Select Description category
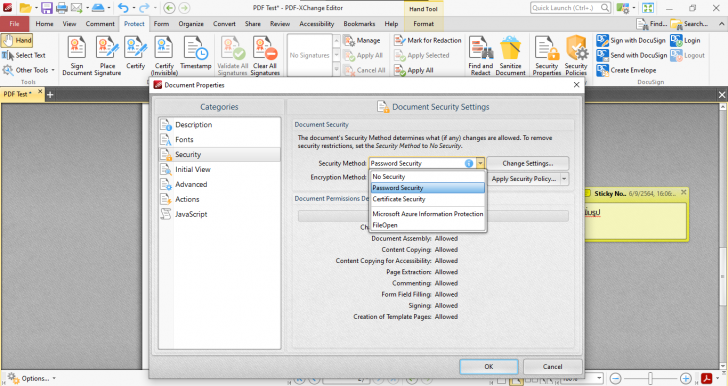 (220, 124)
